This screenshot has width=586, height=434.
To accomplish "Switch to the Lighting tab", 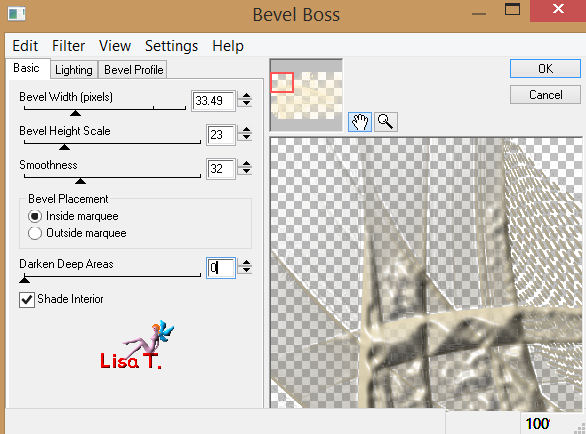I will coord(74,70).
